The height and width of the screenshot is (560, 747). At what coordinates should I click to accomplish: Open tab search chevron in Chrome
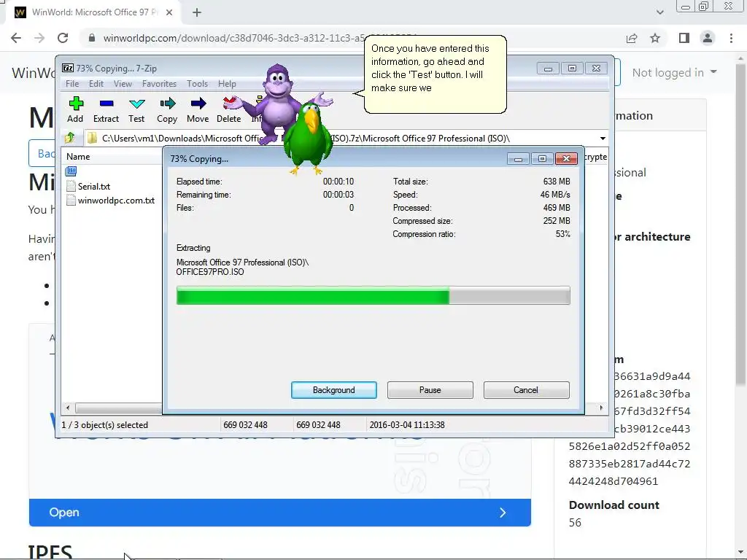[659, 12]
